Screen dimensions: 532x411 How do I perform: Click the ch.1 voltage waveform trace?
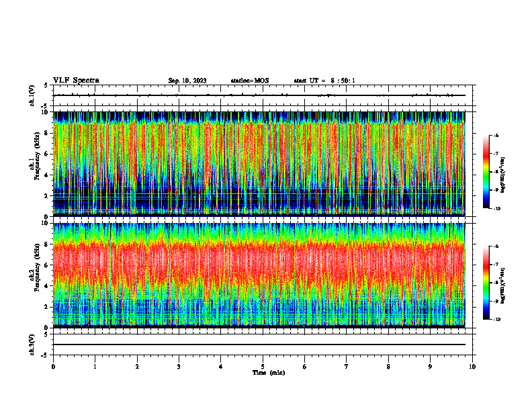(259, 95)
